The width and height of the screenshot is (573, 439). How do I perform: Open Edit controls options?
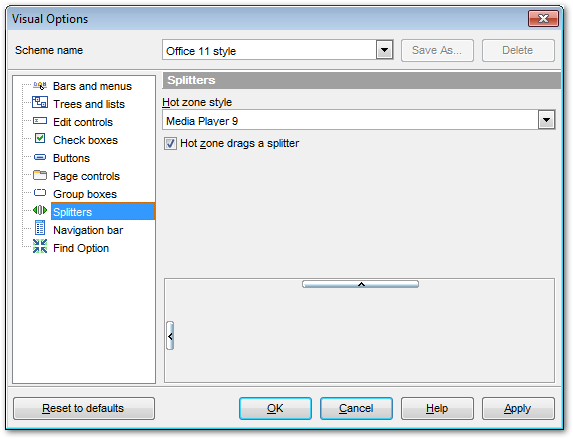pos(83,122)
